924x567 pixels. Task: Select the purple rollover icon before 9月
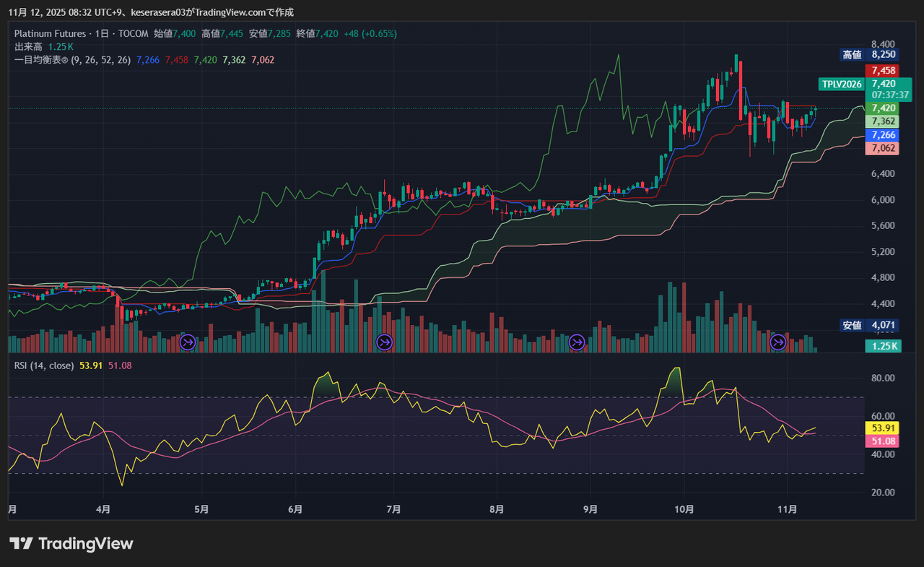[x=577, y=342]
